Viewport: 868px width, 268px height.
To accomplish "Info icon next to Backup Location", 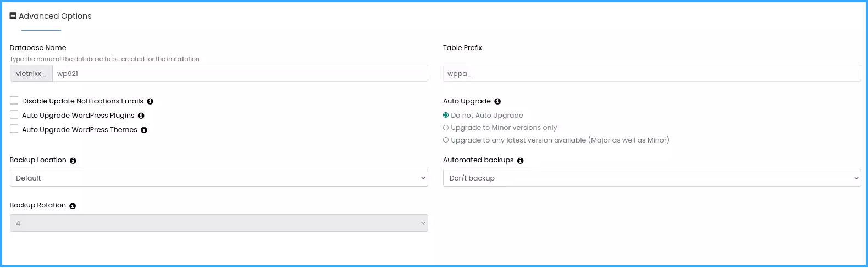I will 73,161.
